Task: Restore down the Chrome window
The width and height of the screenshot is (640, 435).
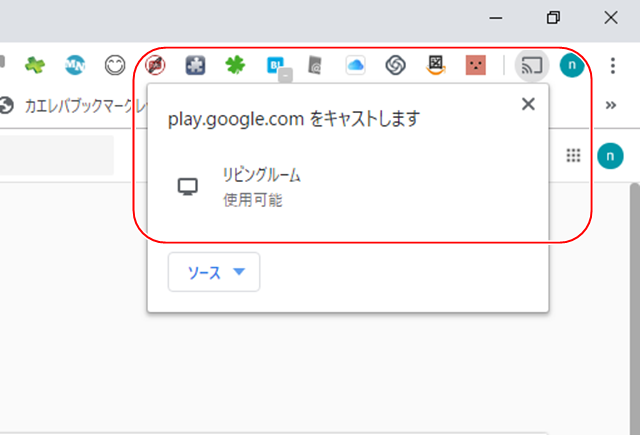Action: pyautogui.click(x=553, y=18)
